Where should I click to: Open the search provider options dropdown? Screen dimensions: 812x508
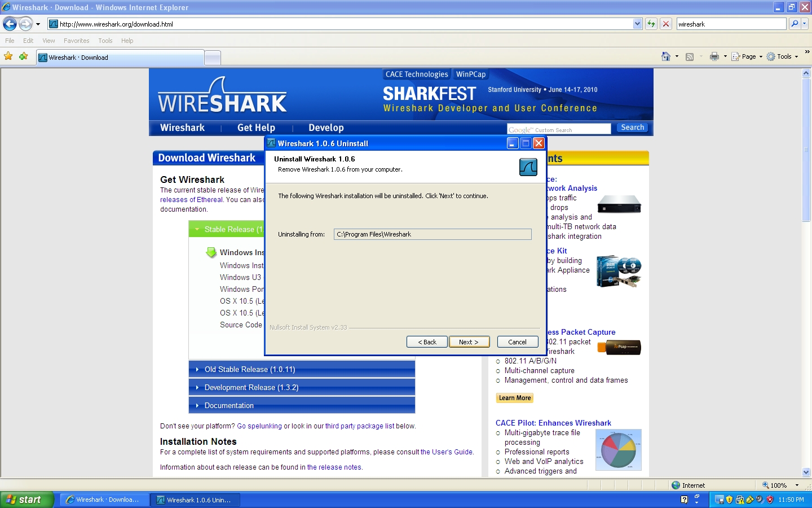coord(805,24)
